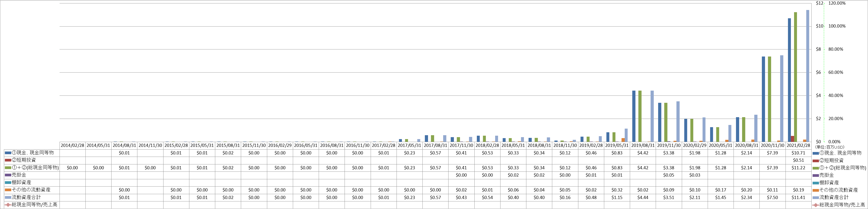Select the (単位:百万USD) unit label

(830, 147)
